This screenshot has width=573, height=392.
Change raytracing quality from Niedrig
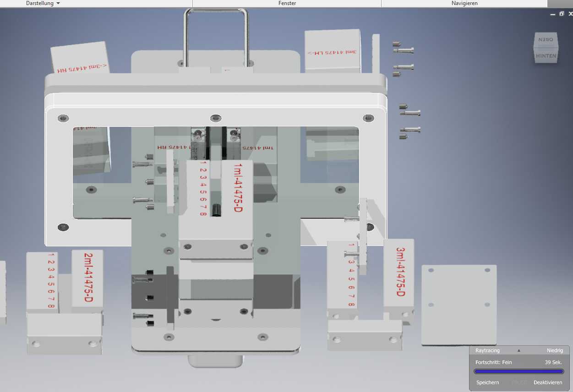tap(555, 350)
